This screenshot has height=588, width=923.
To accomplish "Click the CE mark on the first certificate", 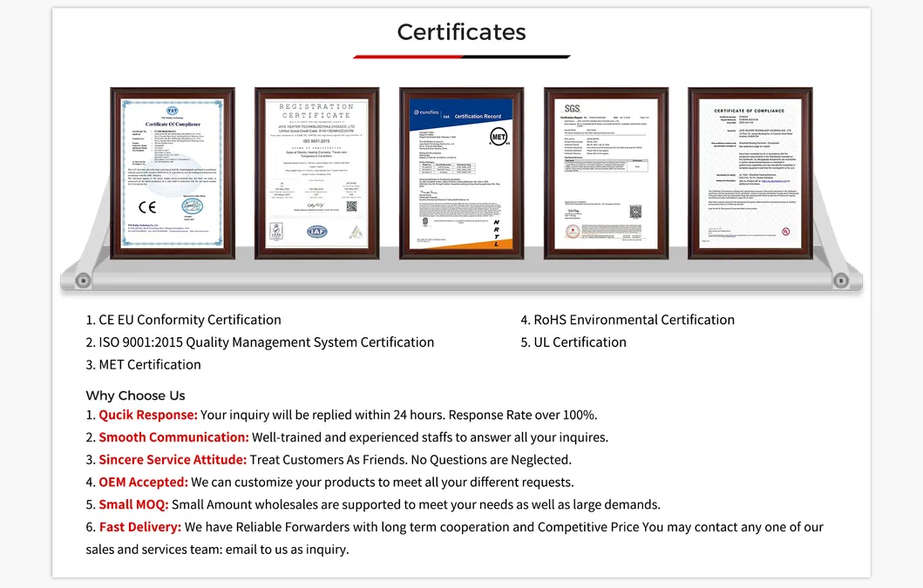I will [x=147, y=207].
